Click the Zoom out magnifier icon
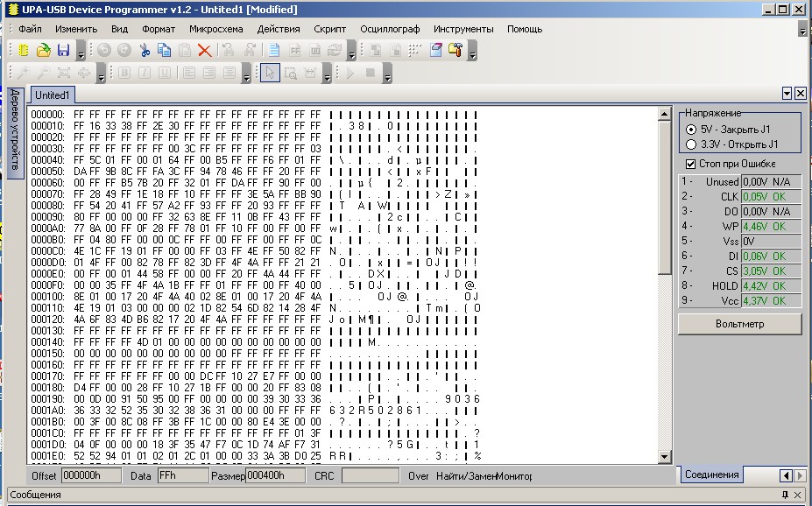The image size is (812, 506). coord(44,73)
